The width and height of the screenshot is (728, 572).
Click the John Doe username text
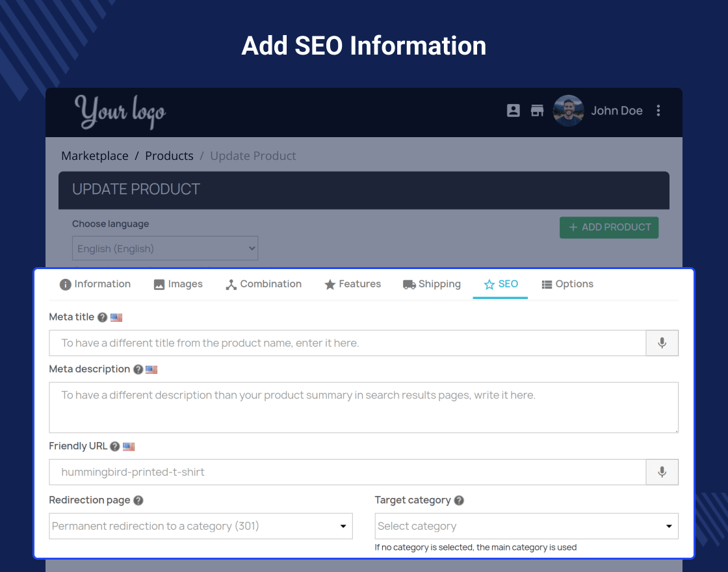tap(617, 110)
